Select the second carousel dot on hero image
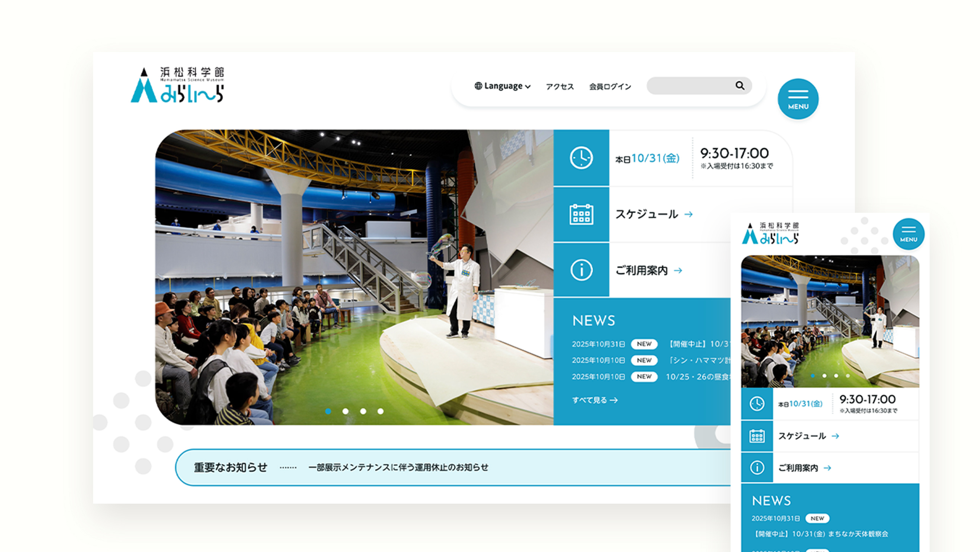 click(346, 411)
